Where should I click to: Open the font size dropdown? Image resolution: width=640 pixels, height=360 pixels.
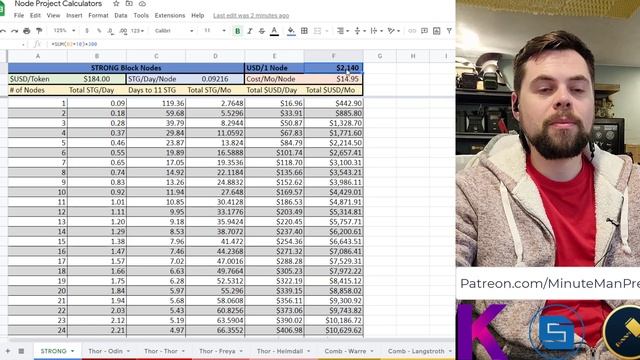pos(215,31)
